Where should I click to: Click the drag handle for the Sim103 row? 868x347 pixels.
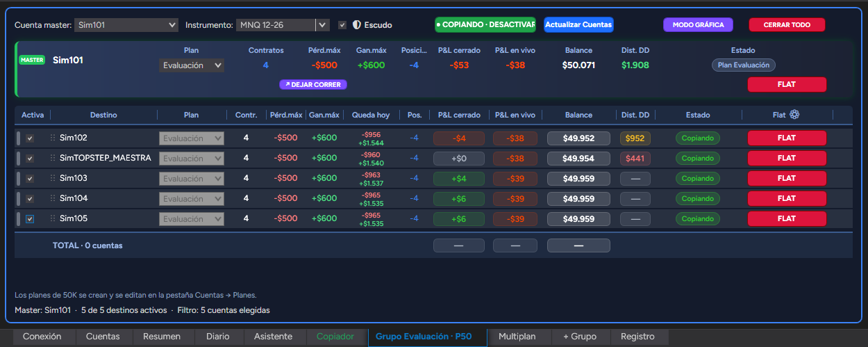point(52,178)
